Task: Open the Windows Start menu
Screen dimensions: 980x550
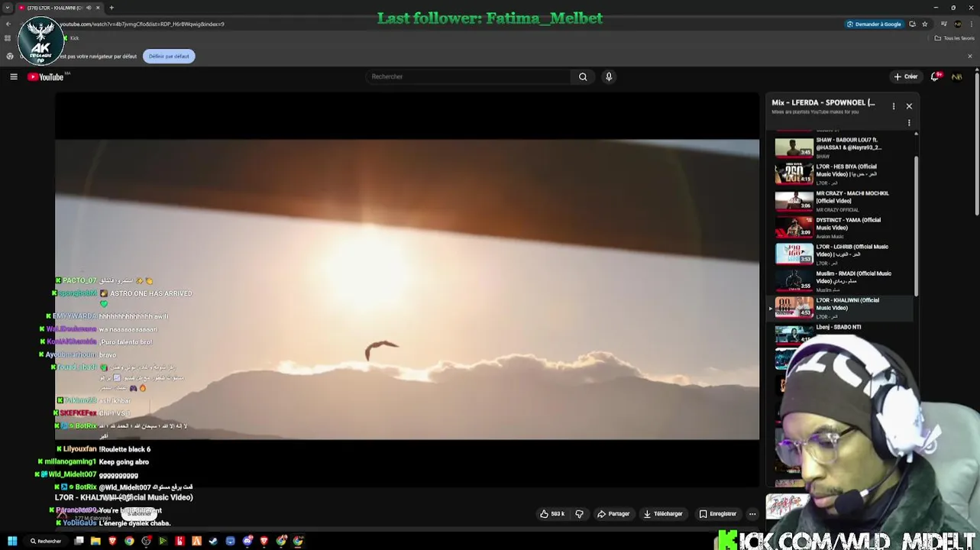Action: coord(12,541)
